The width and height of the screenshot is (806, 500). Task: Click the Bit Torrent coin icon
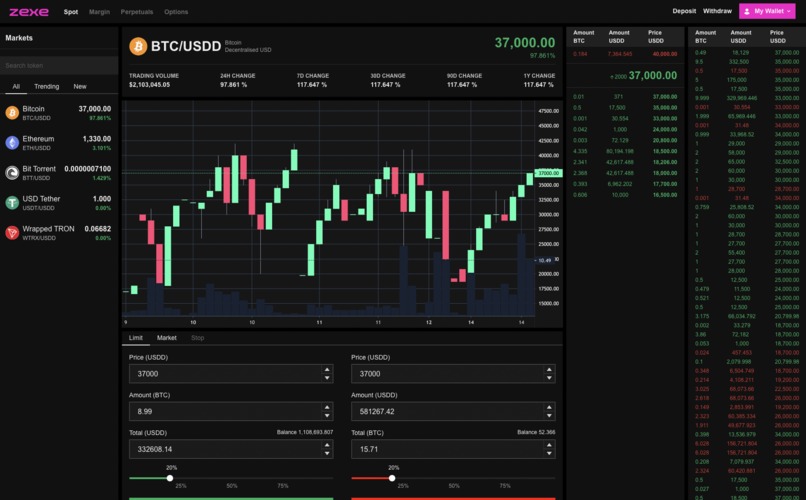[x=12, y=173]
